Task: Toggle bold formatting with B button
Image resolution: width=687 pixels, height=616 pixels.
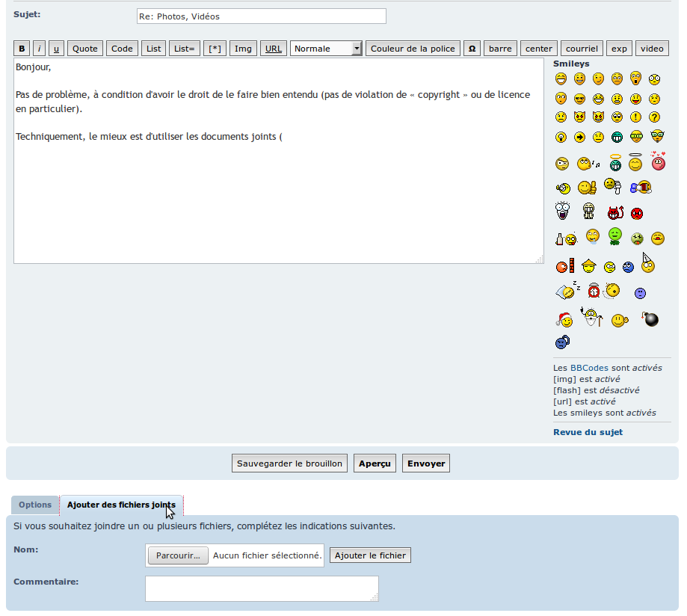Action: [22, 49]
